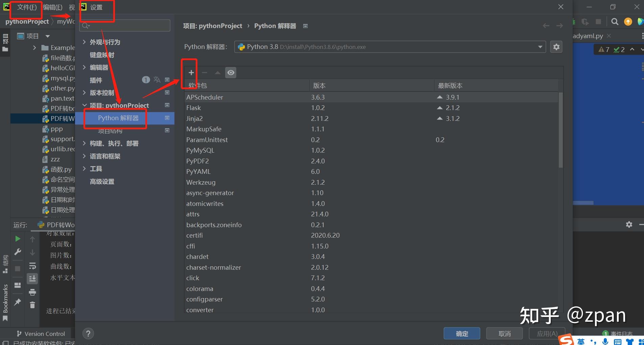The width and height of the screenshot is (644, 345).
Task: Click the plus icon to install package
Action: coord(191,73)
